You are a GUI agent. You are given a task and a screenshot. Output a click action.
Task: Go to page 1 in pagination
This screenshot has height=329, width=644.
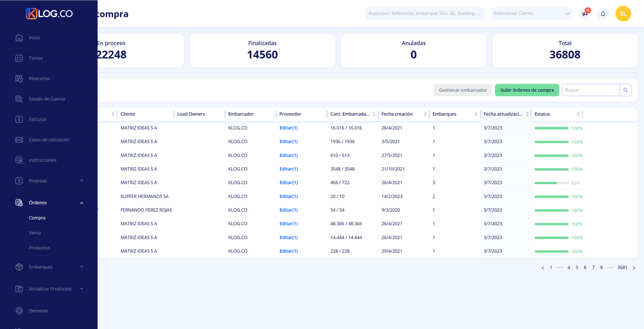(551, 267)
